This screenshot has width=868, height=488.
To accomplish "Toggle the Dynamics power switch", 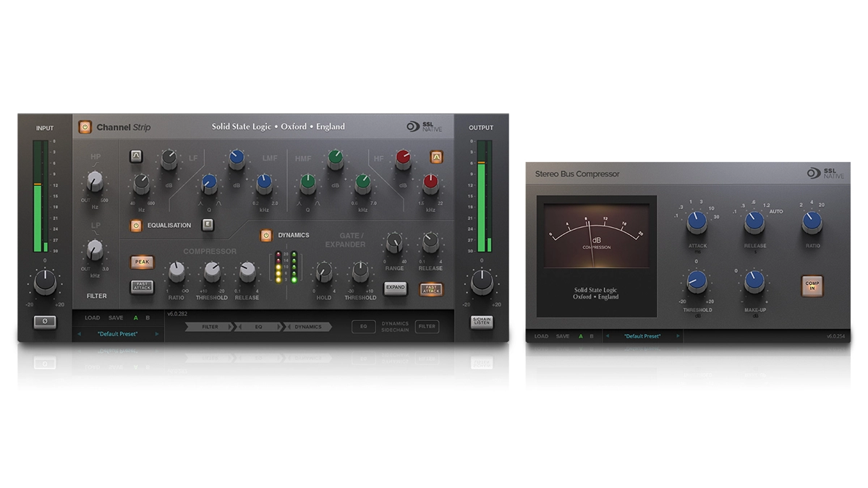I will click(x=266, y=235).
